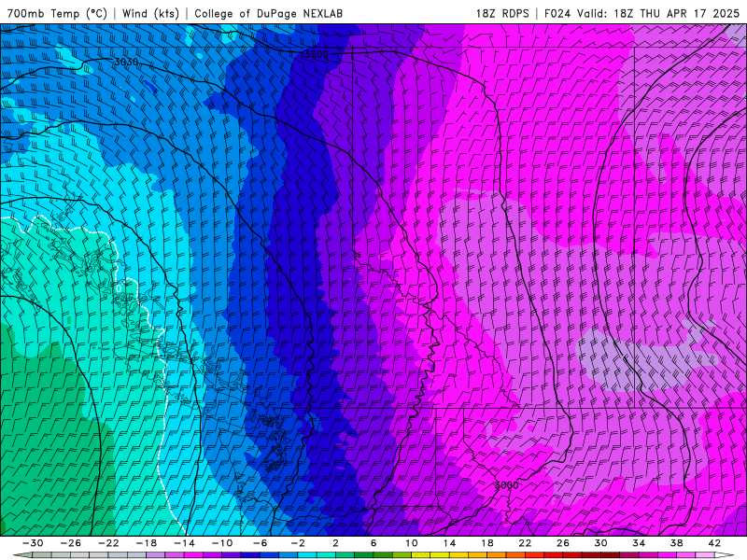
Task: Select the positive "14" colorbar tick label
Action: (449, 543)
